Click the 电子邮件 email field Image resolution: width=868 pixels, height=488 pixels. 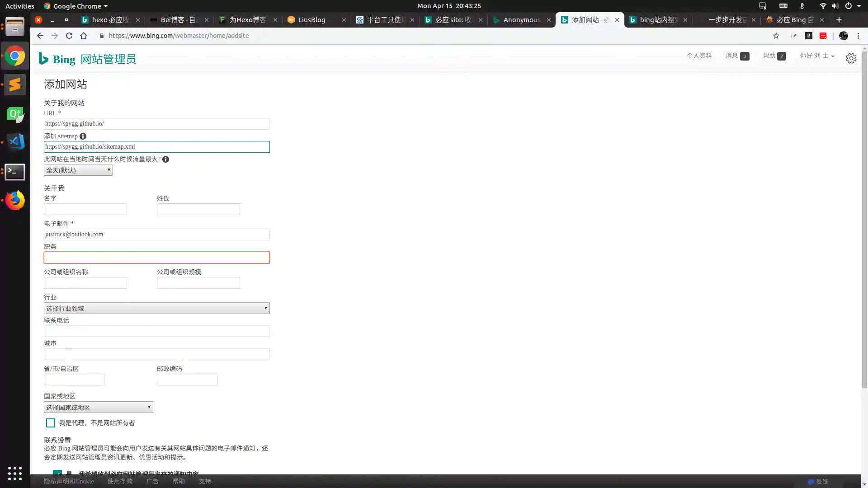pos(157,235)
